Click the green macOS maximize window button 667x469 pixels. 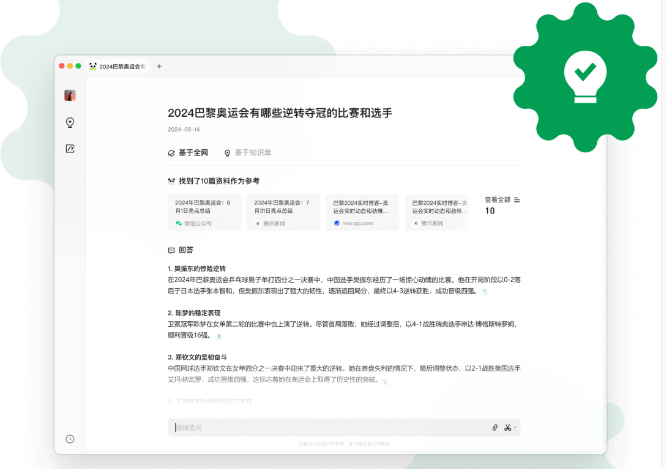pos(78,66)
